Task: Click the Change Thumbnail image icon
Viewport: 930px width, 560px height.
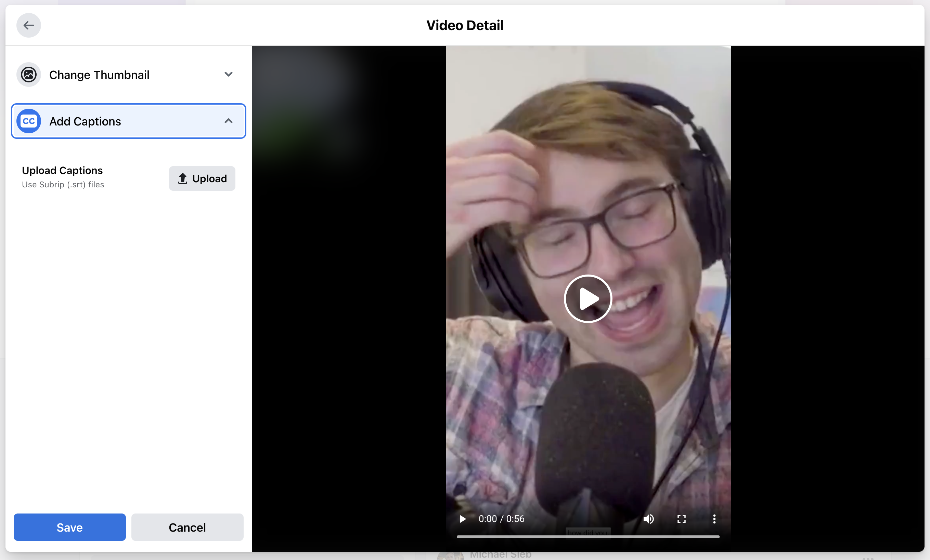Action: click(29, 75)
